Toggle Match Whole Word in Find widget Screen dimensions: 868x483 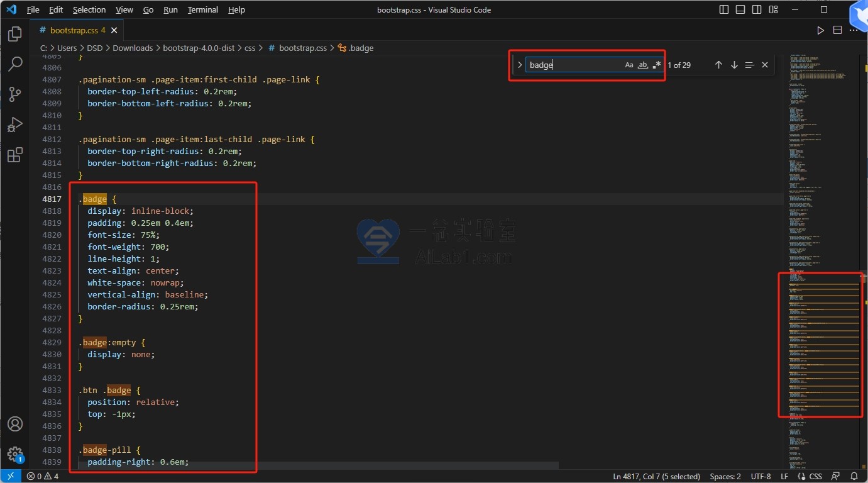click(642, 65)
